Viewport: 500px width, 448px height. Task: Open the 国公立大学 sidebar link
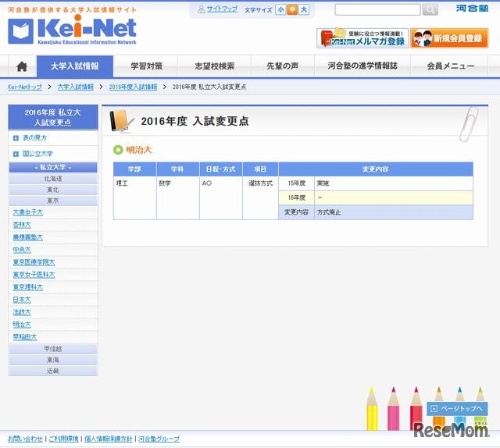tap(37, 154)
